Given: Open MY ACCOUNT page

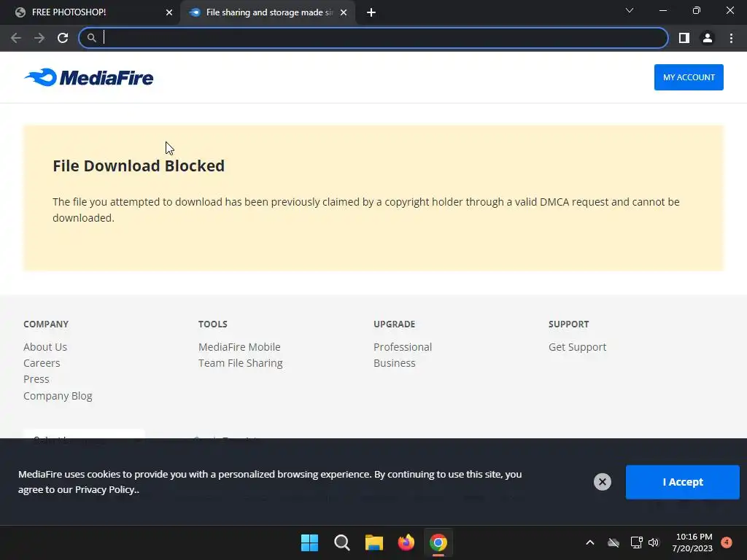Looking at the screenshot, I should (689, 77).
